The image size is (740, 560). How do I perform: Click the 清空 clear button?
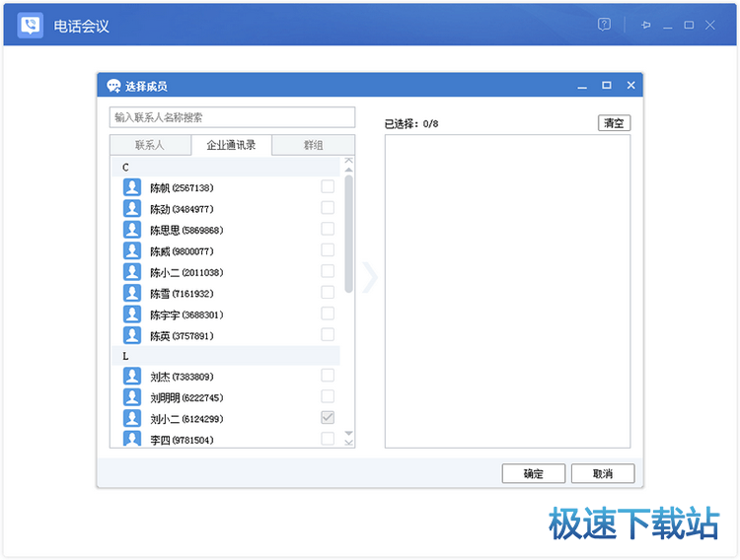(x=614, y=123)
